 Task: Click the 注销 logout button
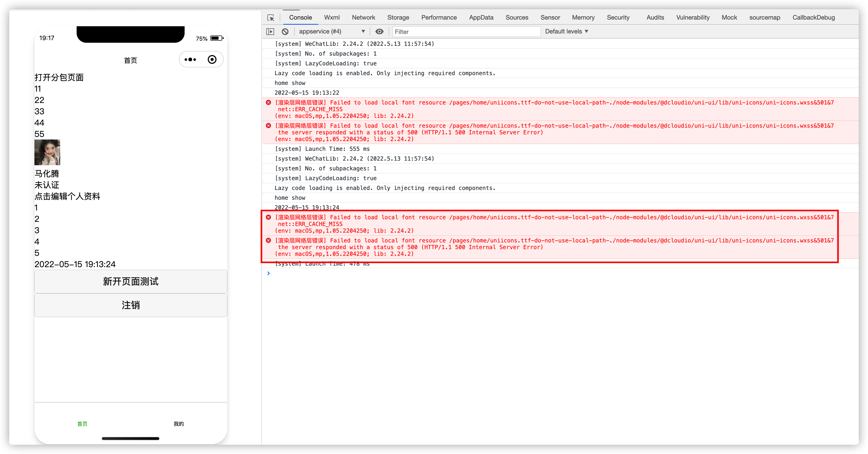[130, 305]
